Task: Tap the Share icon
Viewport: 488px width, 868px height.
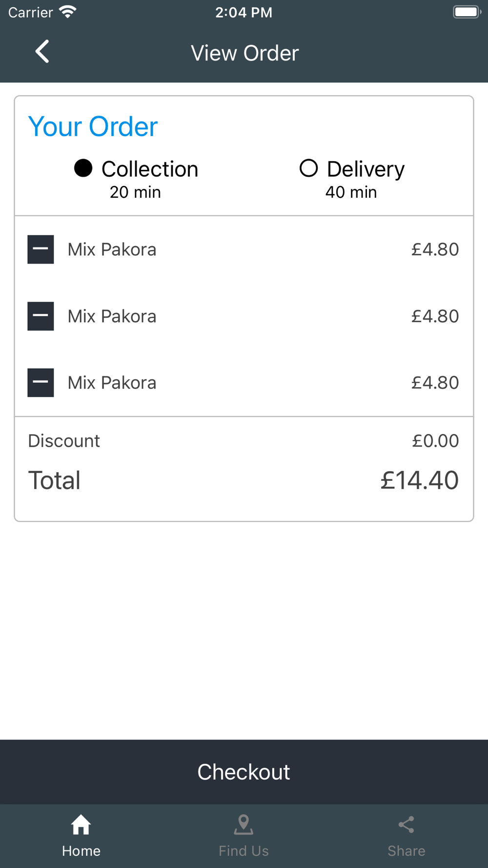Action: coord(406,825)
